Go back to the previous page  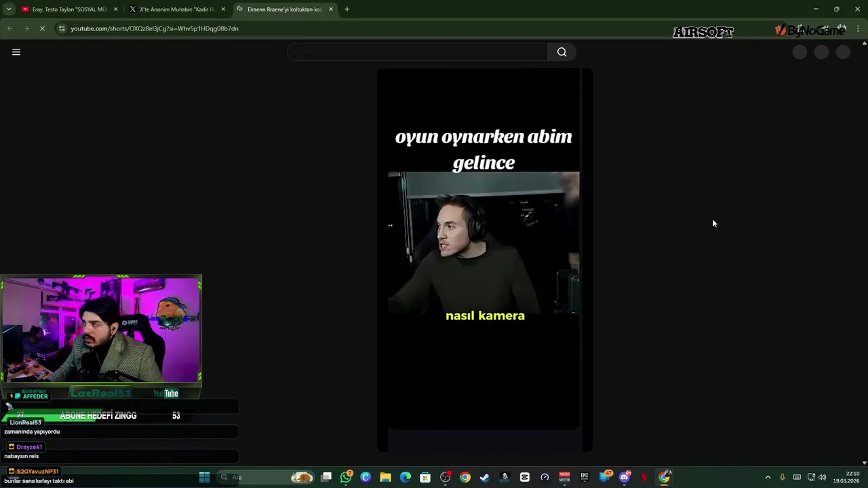pos(9,28)
